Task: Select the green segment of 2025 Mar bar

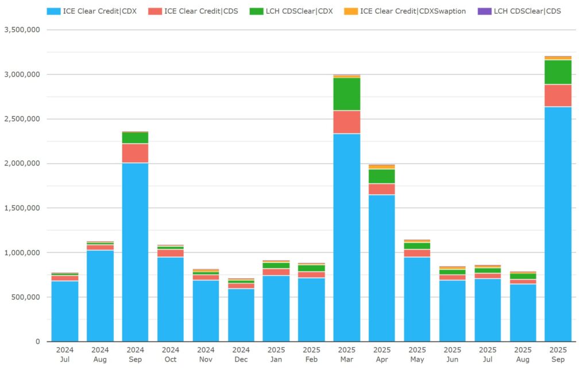Action: (x=346, y=94)
